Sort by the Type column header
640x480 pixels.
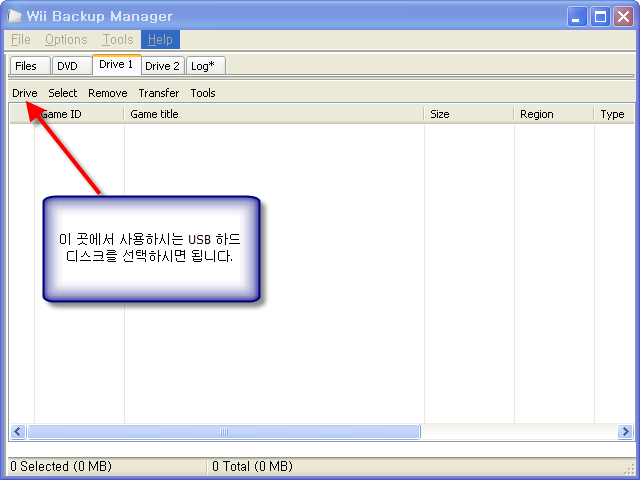click(614, 114)
